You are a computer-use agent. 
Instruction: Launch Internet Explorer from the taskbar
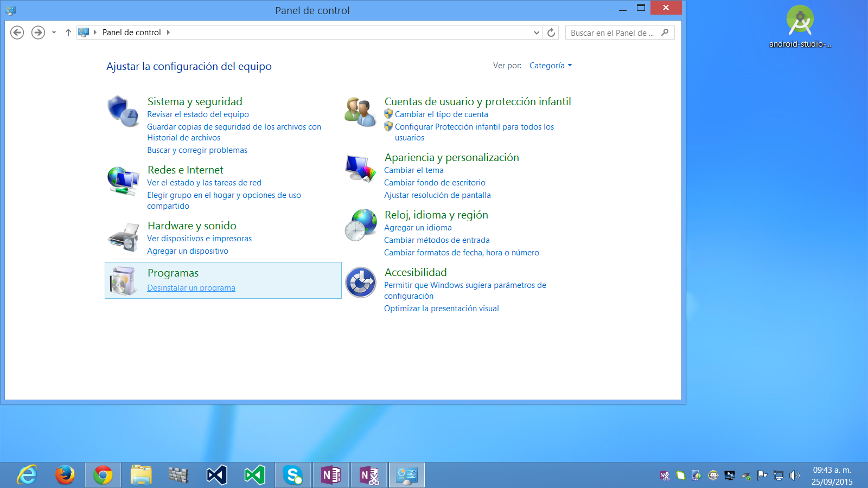pyautogui.click(x=27, y=476)
